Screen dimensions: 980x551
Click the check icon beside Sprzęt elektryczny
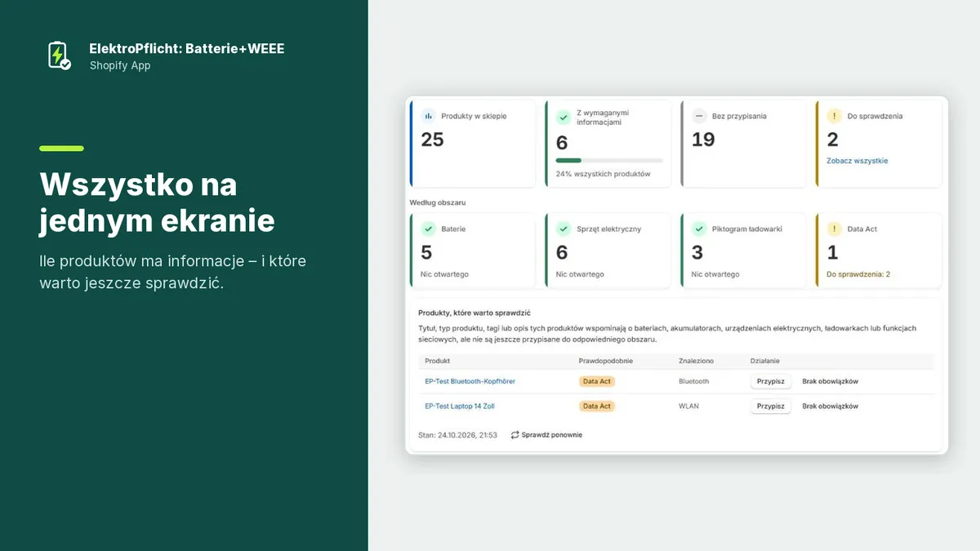[x=563, y=229]
